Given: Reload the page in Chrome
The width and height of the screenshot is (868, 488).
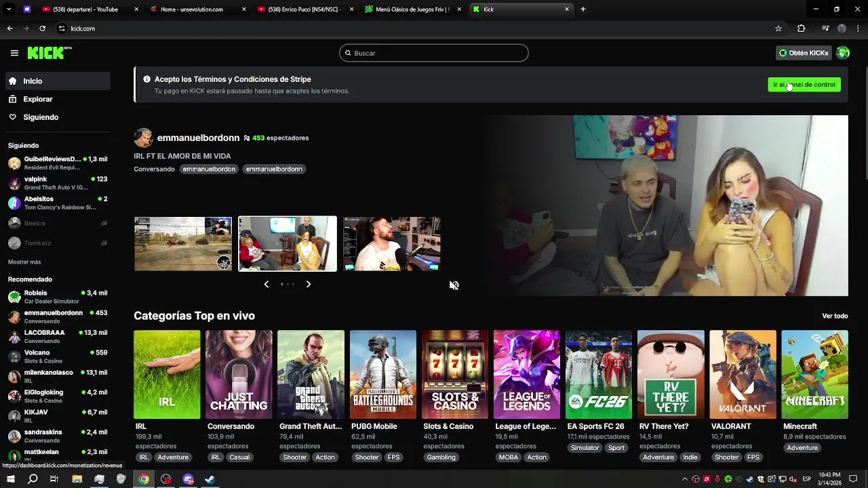Looking at the screenshot, I should pyautogui.click(x=42, y=28).
